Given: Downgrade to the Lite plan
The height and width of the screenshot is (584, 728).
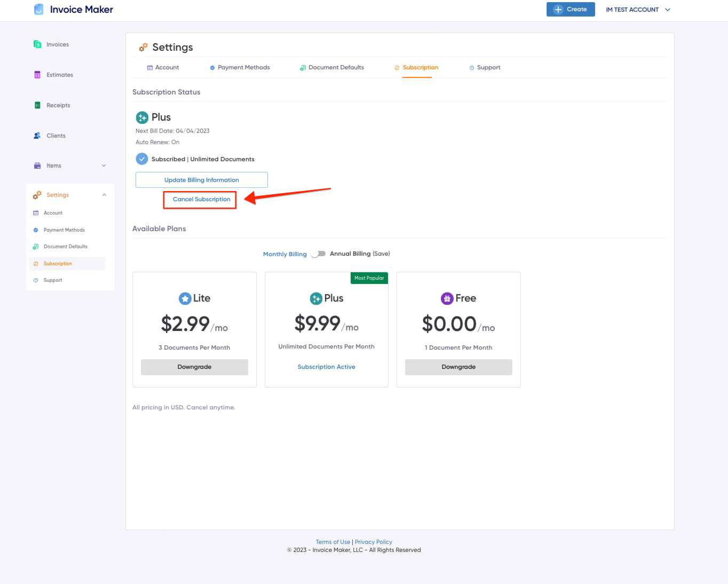Looking at the screenshot, I should (x=194, y=367).
